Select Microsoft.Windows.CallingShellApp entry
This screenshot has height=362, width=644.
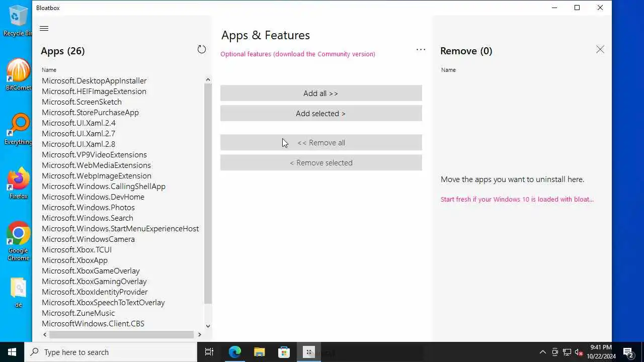pos(104,186)
